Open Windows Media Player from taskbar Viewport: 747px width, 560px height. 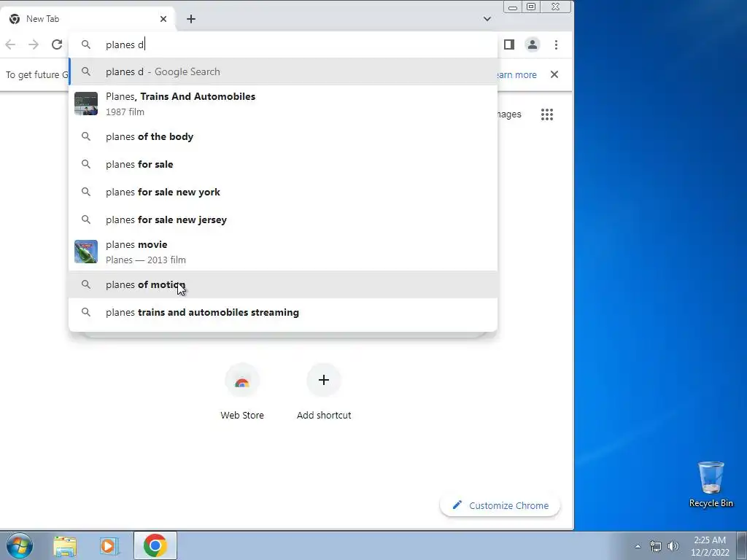(x=109, y=545)
